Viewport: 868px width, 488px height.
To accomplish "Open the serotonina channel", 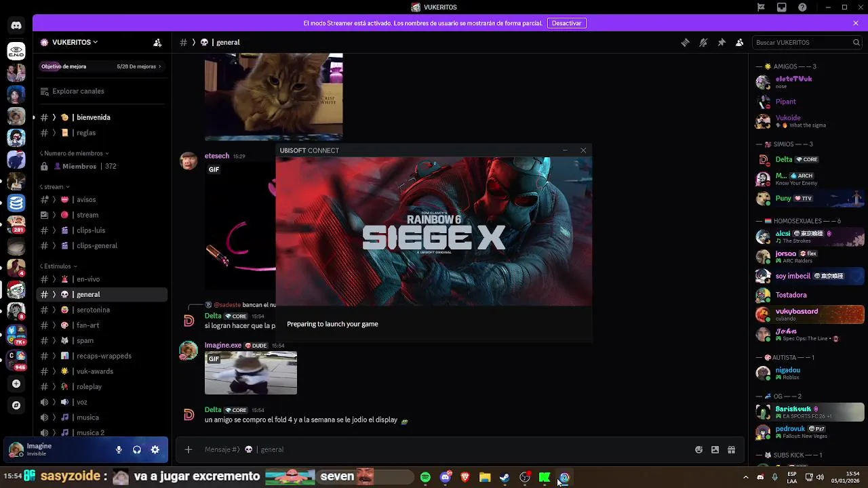I will click(102, 310).
